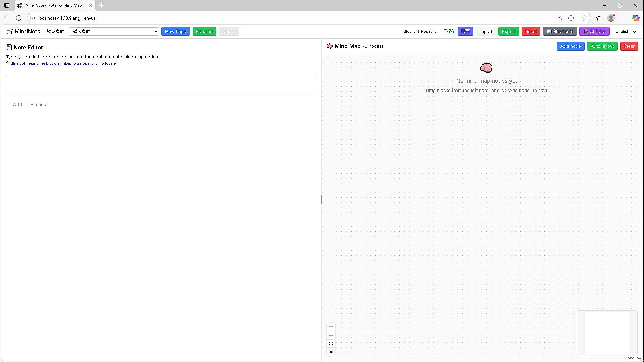644x362 pixels.
Task: Open the page selector dropdown
Action: (x=114, y=31)
